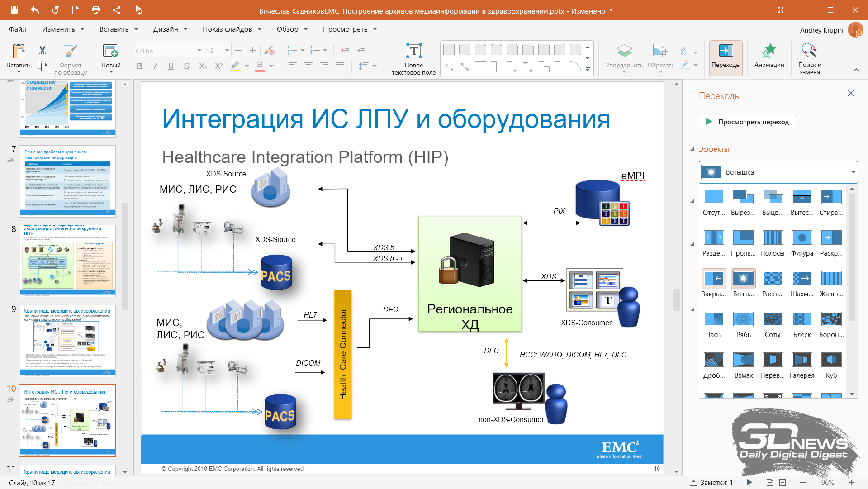Toggle subscript formatting
Screen dimensions: 868x489
(x=203, y=66)
